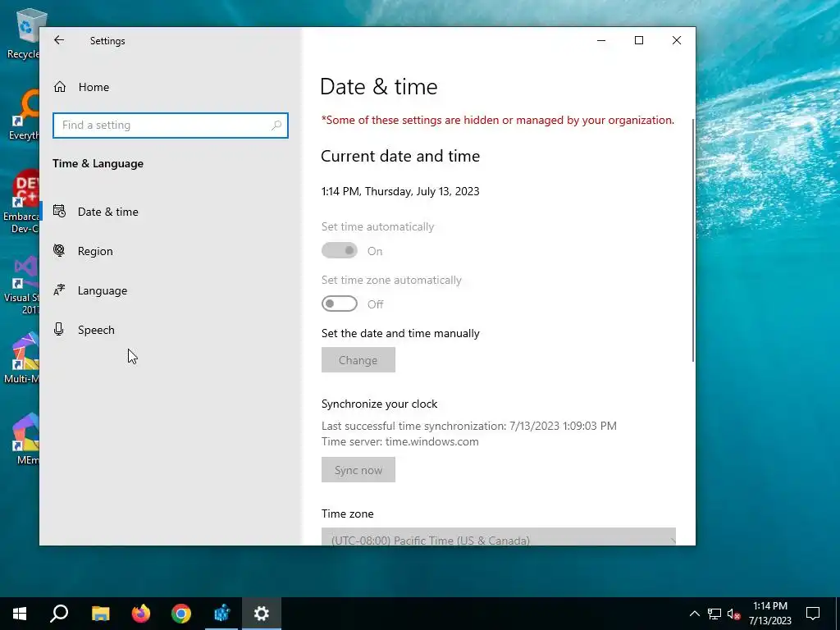Click the Region globe icon
The height and width of the screenshot is (630, 840).
coord(59,250)
